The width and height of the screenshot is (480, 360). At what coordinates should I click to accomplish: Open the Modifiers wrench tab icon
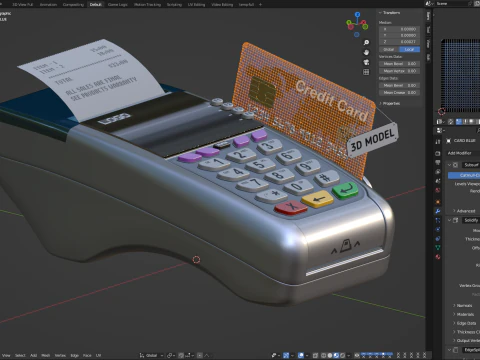[438, 211]
